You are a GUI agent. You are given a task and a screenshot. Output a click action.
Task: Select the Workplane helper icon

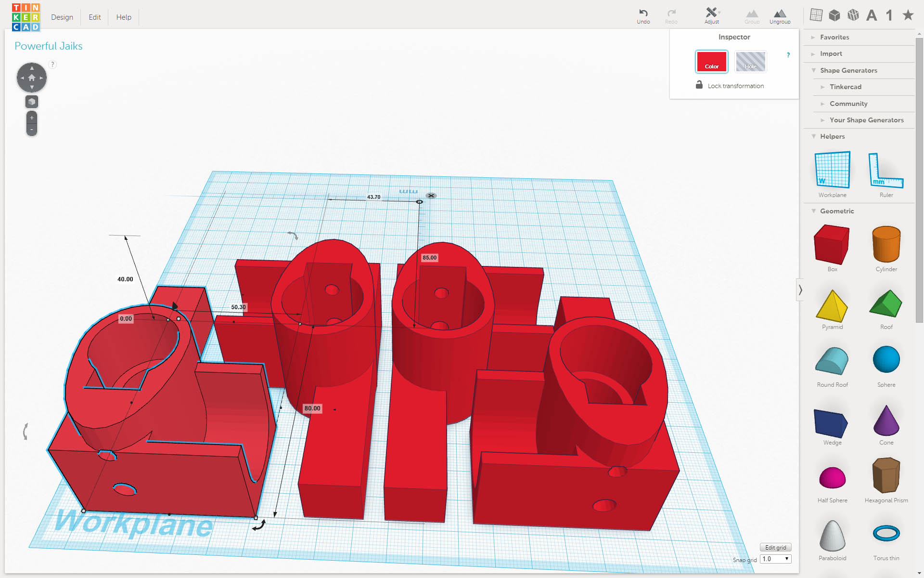click(832, 171)
